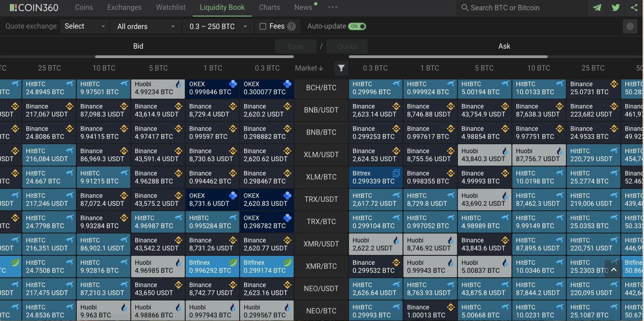Click the scroll-to-top arrow button
The width and height of the screenshot is (644, 321).
[614, 269]
